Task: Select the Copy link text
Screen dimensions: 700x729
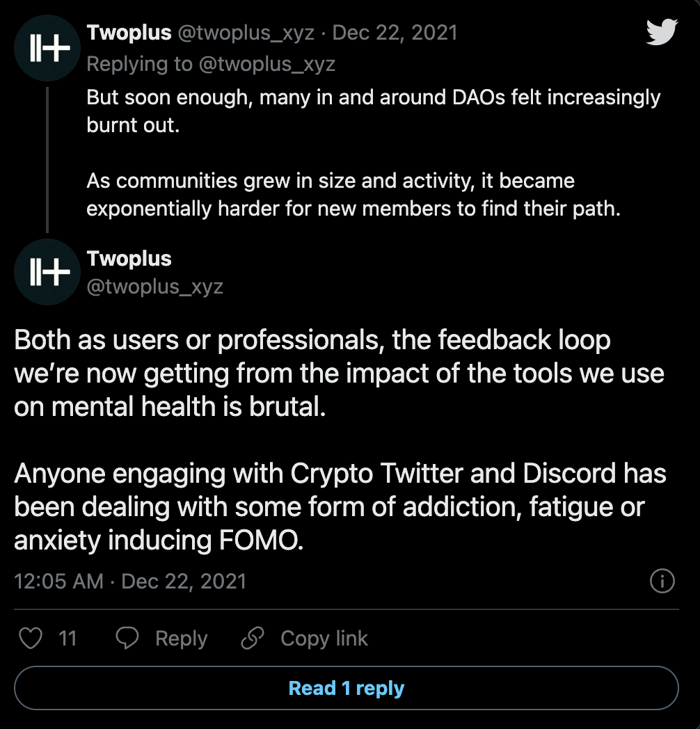Action: [324, 639]
